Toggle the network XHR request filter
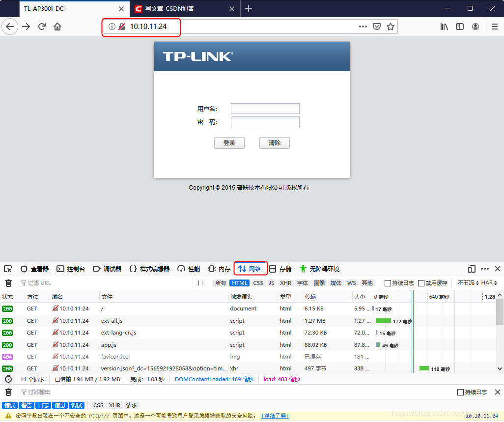504x422 pixels. (286, 283)
